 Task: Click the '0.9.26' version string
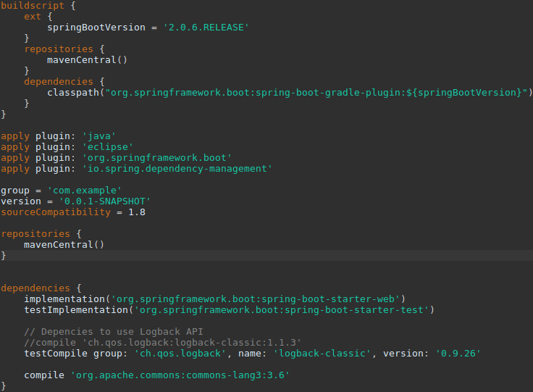coord(458,354)
